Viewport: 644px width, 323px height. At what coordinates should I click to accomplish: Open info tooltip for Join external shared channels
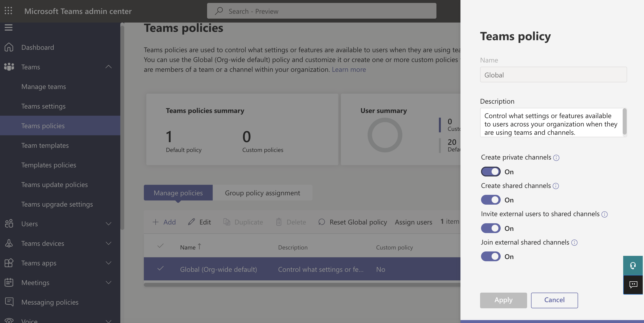point(574,243)
